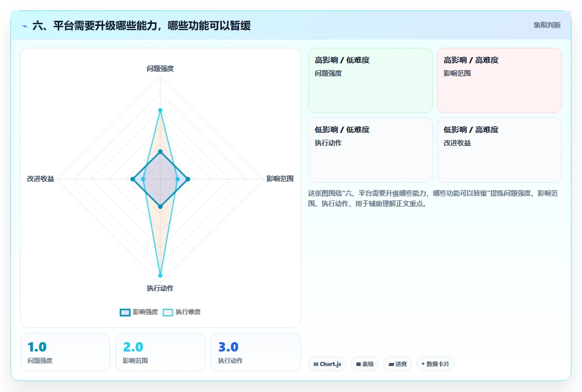Click the 问题强度 text inside the green quadrant card

[328, 73]
